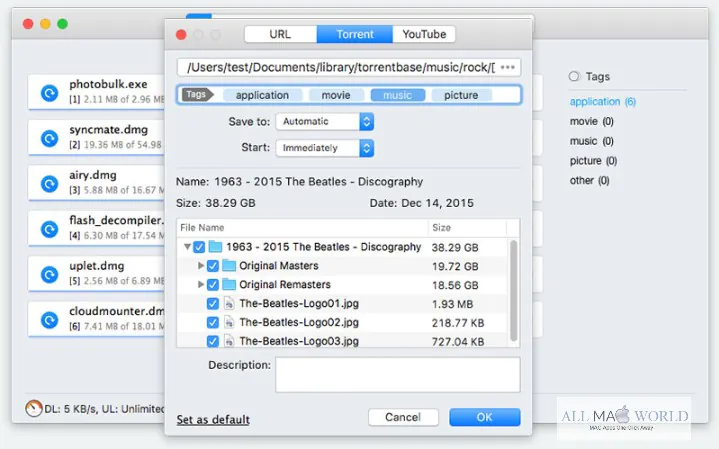Click the 218.77 KB size cell

click(x=458, y=323)
